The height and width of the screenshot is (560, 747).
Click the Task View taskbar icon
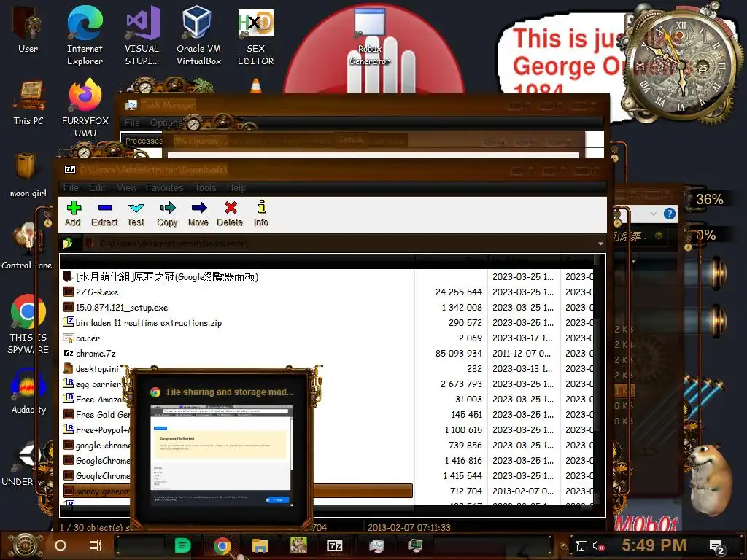coord(96,545)
